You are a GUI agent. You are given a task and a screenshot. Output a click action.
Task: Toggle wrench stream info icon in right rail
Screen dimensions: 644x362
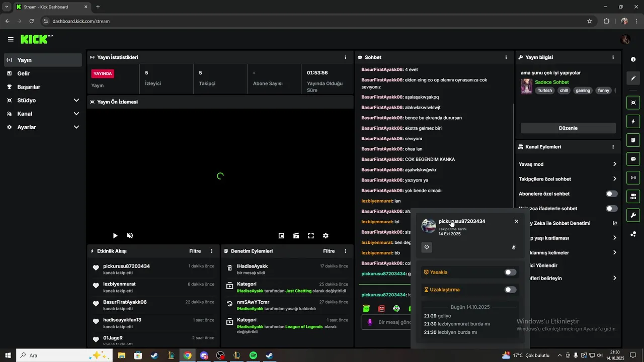point(633,215)
